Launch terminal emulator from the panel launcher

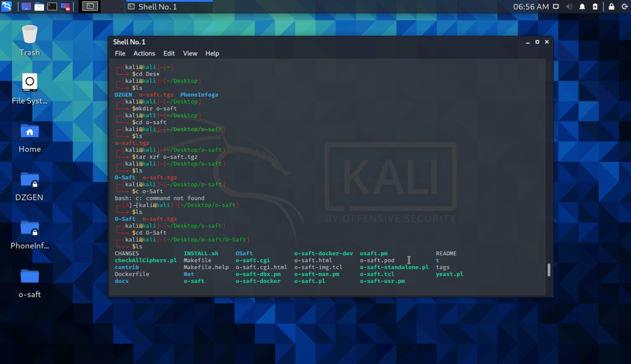point(52,7)
